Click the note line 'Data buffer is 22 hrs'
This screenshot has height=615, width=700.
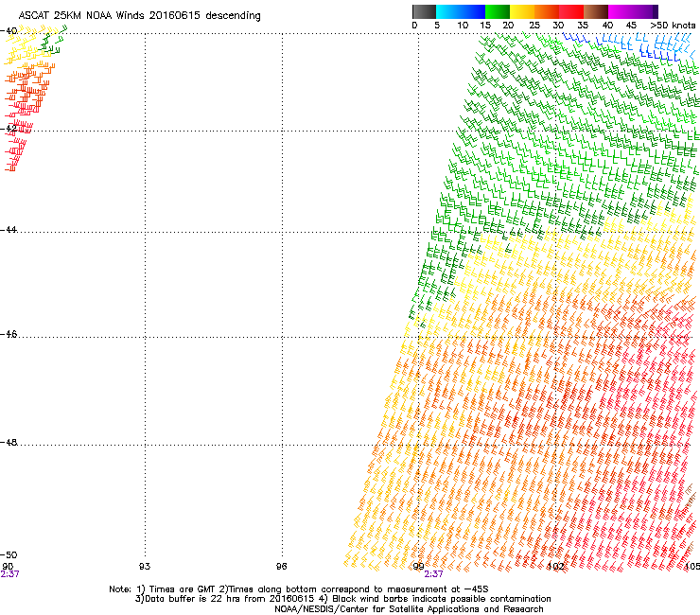[x=342, y=599]
